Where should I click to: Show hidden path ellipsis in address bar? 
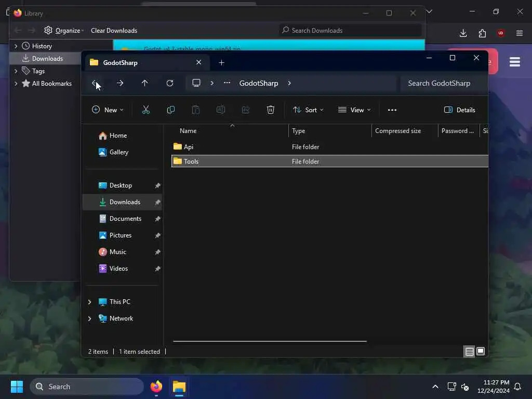(x=227, y=83)
